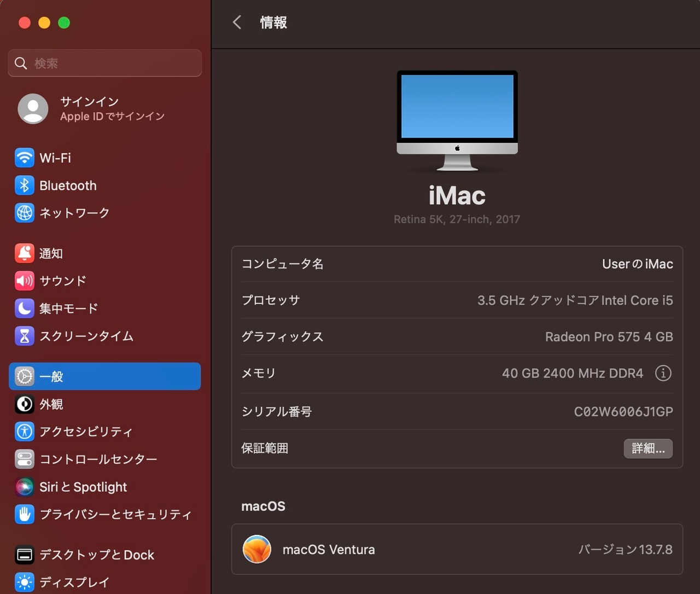Click the グラフィックス row label
The image size is (700, 594).
click(x=283, y=337)
